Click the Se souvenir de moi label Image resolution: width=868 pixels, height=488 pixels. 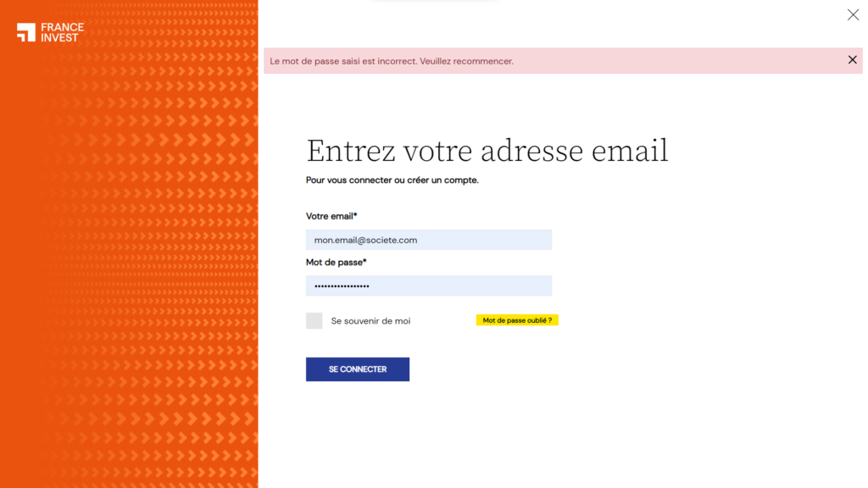pyautogui.click(x=370, y=321)
